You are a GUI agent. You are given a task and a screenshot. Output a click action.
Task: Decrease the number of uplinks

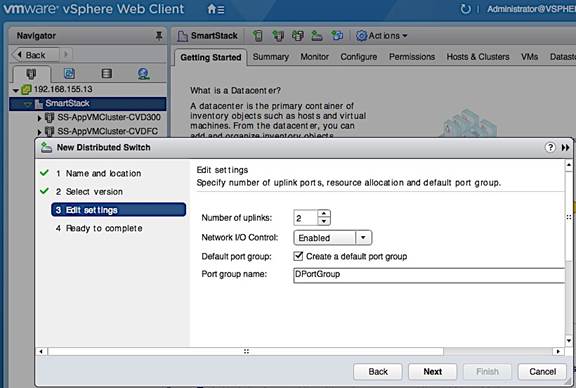[324, 221]
